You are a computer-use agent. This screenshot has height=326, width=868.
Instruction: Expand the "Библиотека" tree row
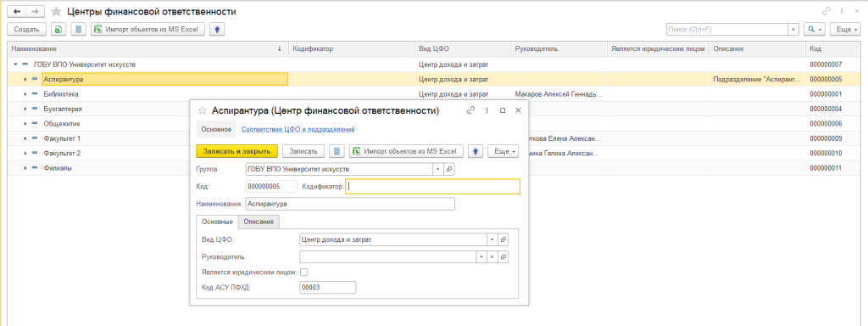point(25,94)
